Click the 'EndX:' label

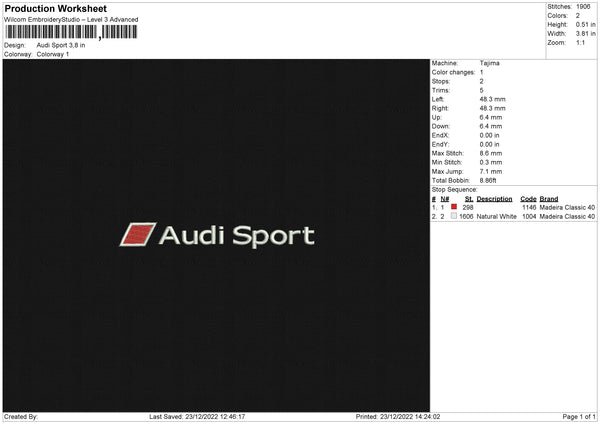coord(440,135)
